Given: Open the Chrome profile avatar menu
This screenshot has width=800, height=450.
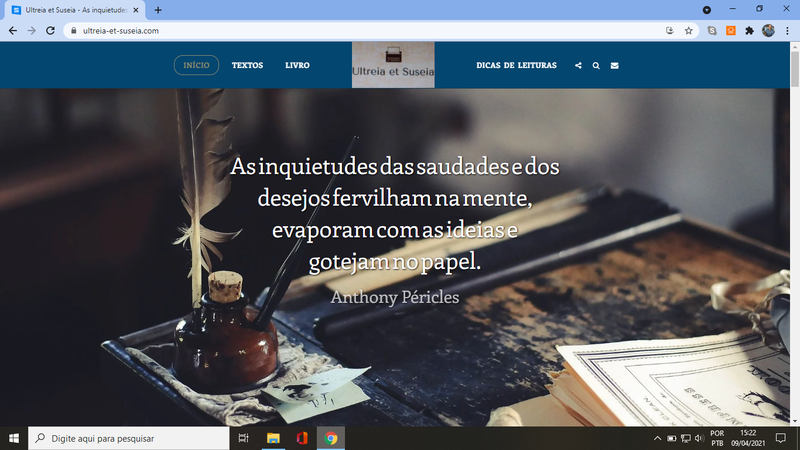Looking at the screenshot, I should click(768, 31).
